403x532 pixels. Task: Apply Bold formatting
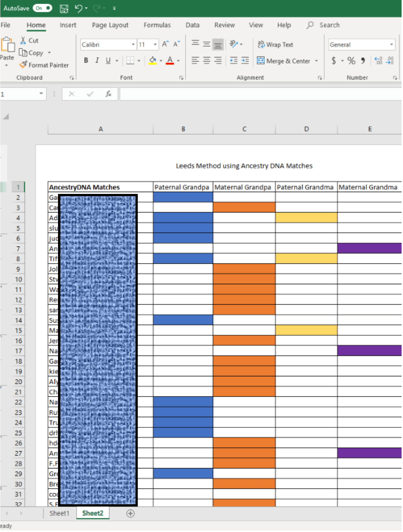[86, 60]
